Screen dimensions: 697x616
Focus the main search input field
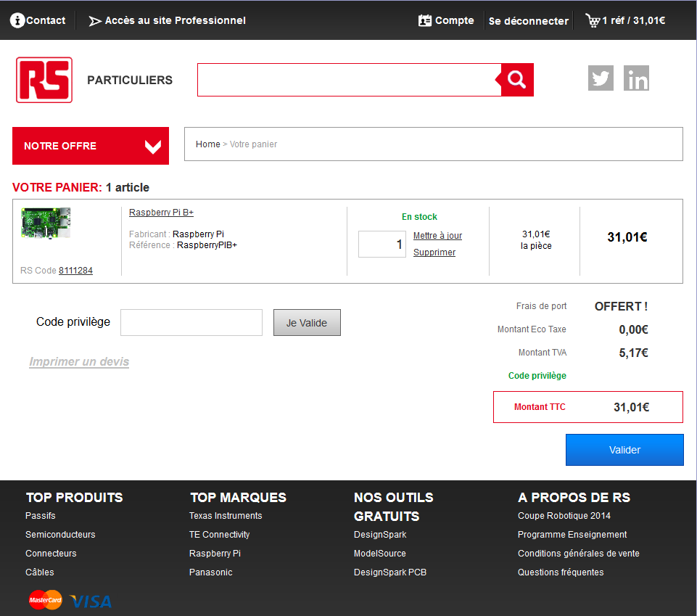click(350, 80)
